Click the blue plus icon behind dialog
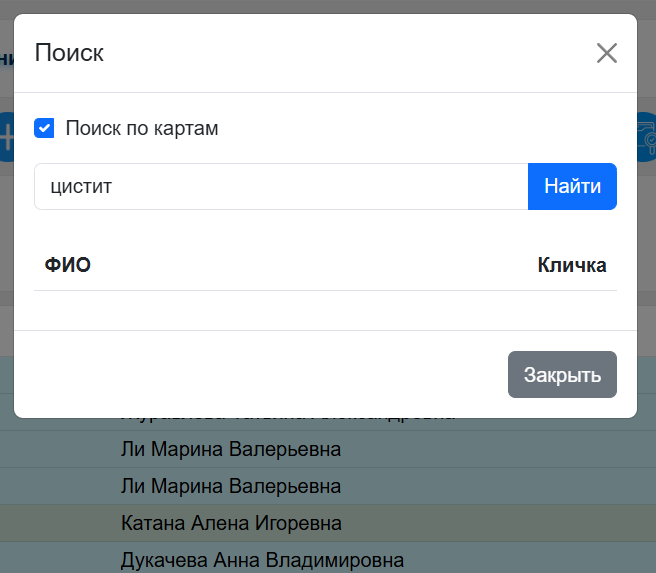The height and width of the screenshot is (573, 656). [x=7, y=137]
